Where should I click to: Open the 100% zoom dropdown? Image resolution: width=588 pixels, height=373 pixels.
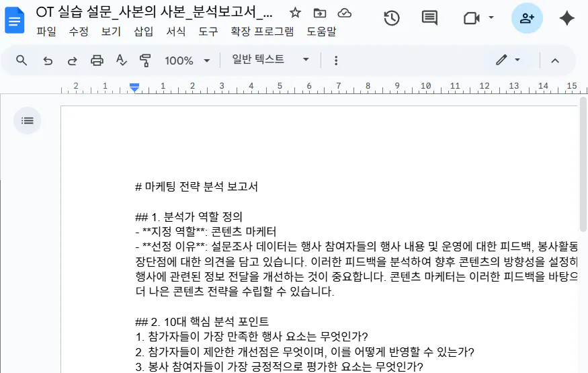[187, 60]
